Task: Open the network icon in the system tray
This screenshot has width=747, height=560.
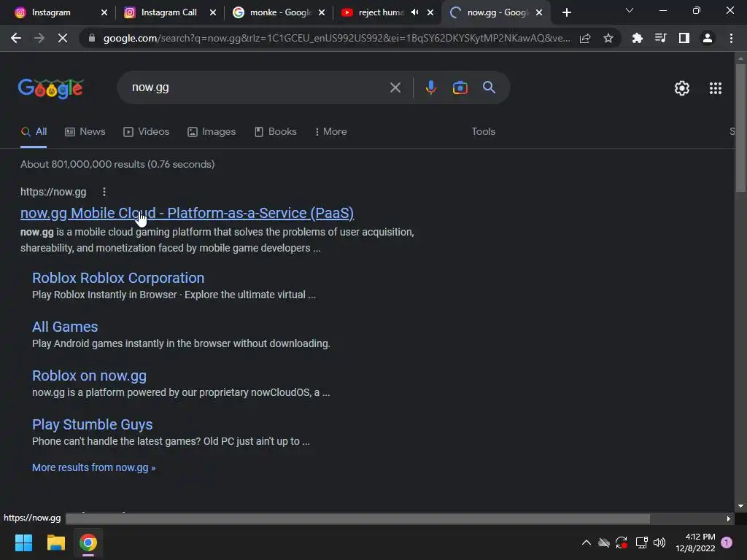Action: coord(641,542)
